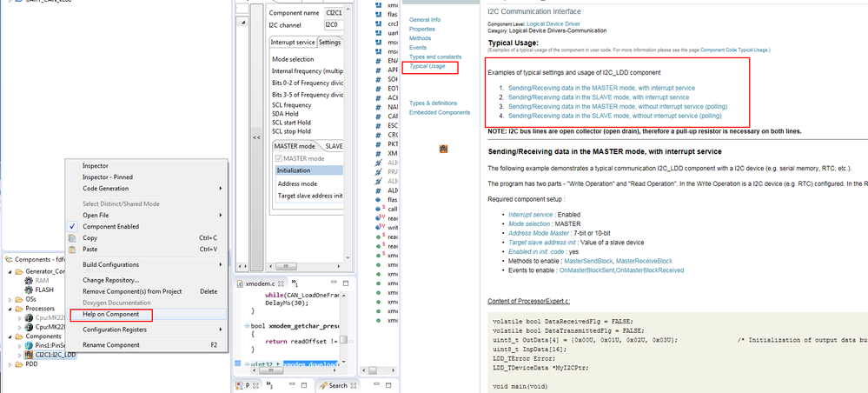The width and height of the screenshot is (868, 393).
Task: Click the RAM generator configuration icon
Action: 30,281
